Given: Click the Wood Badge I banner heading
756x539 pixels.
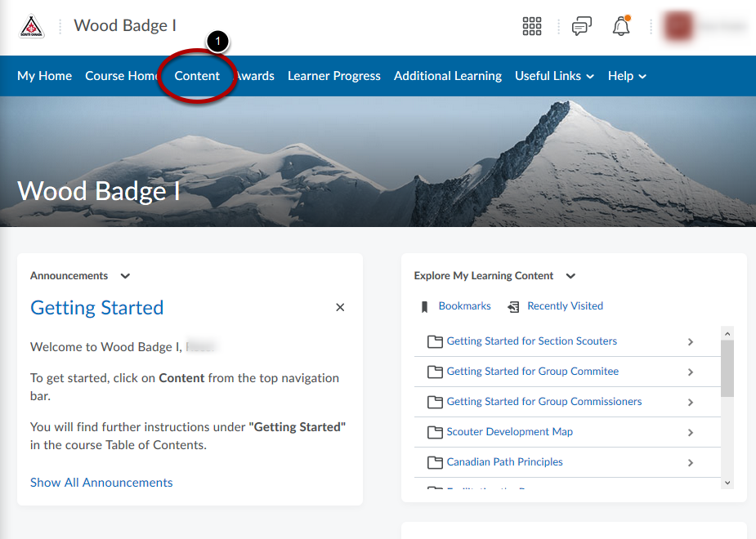Looking at the screenshot, I should click(99, 191).
